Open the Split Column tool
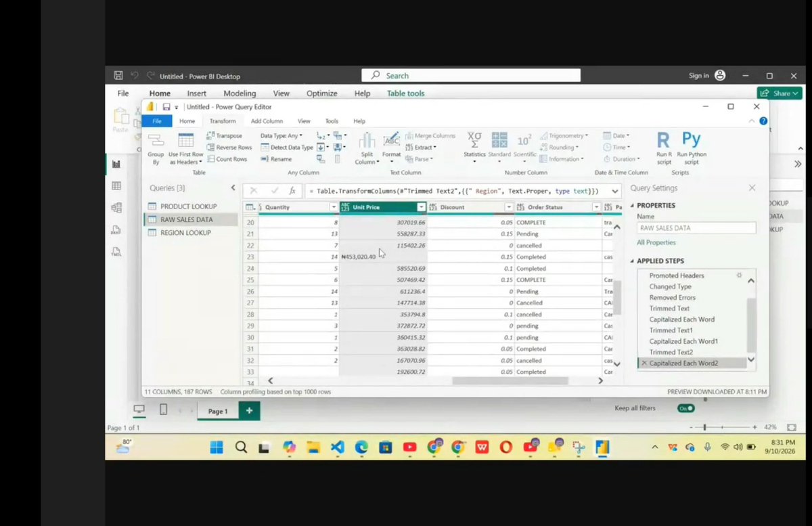The height and width of the screenshot is (526, 812). click(x=366, y=149)
